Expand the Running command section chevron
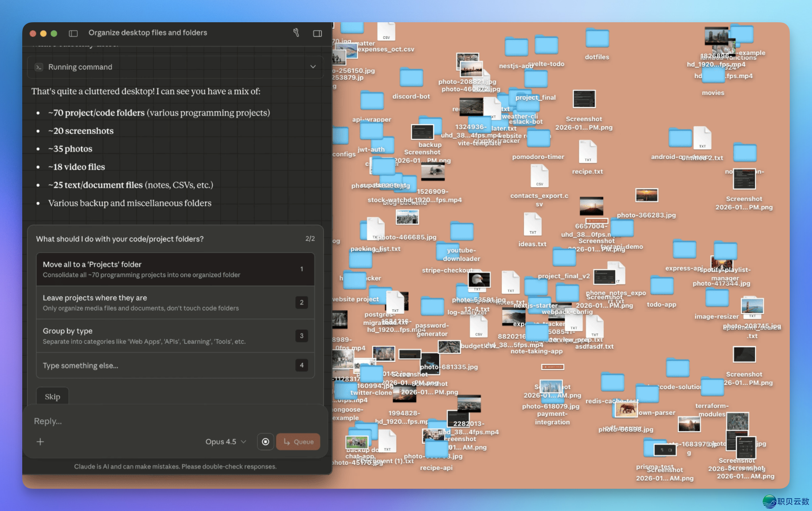Viewport: 812px width, 511px height. [313, 67]
